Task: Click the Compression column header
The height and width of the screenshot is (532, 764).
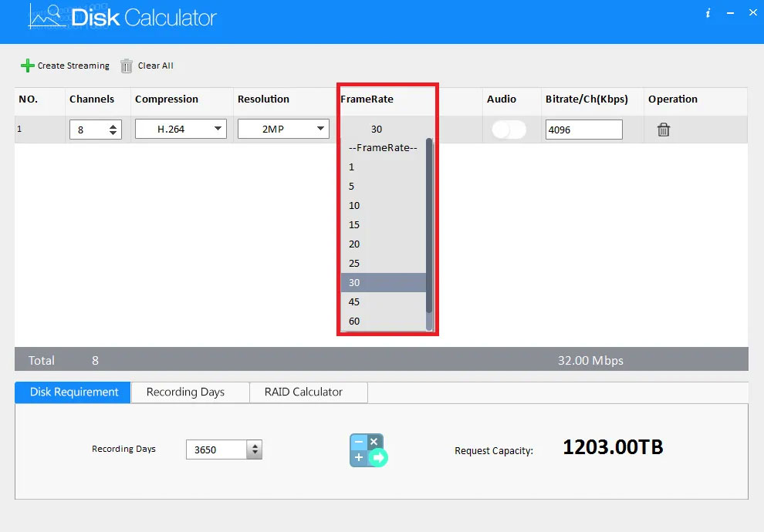Action: click(x=167, y=99)
